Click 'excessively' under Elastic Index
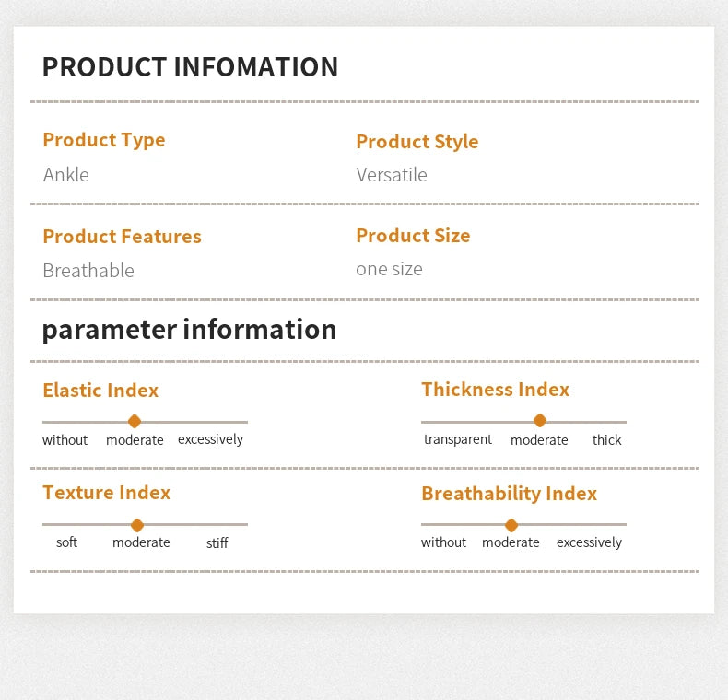 pos(210,439)
